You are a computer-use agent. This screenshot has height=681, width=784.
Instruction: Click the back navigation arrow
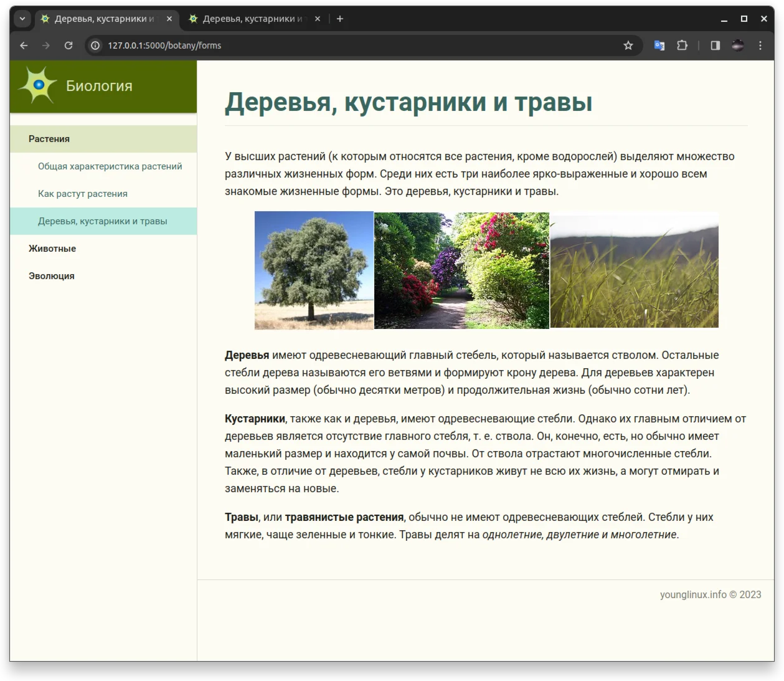click(x=24, y=45)
